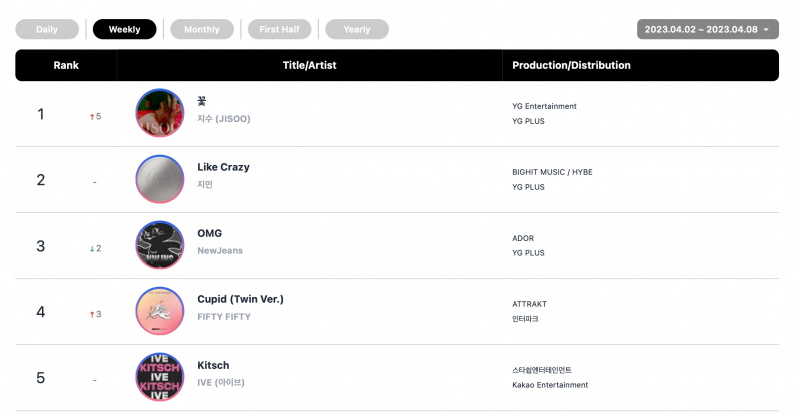
Task: Click the arrow on the week selector
Action: pyautogui.click(x=766, y=30)
